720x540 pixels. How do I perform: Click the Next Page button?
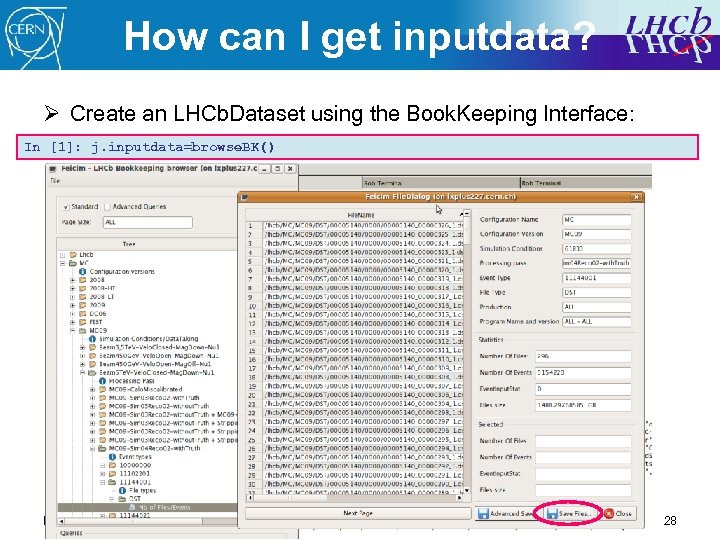tap(358, 513)
